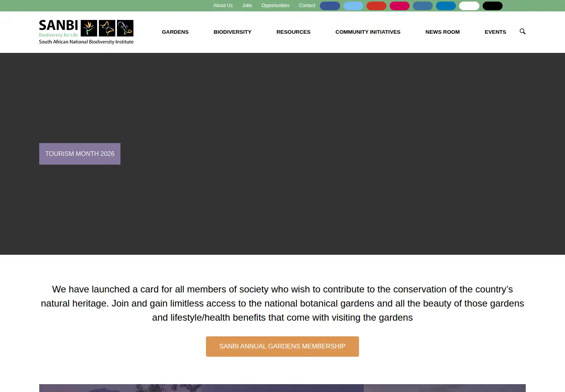
Task: Open the Resources menu
Action: point(293,32)
